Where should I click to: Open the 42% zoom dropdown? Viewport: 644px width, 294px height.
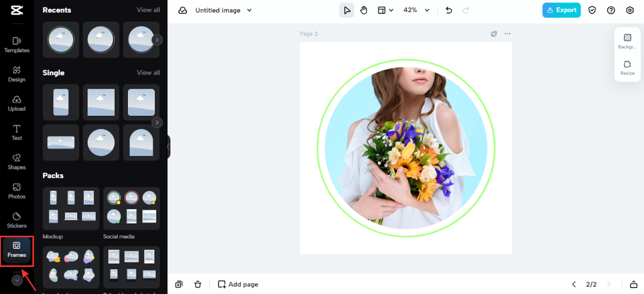click(x=416, y=10)
